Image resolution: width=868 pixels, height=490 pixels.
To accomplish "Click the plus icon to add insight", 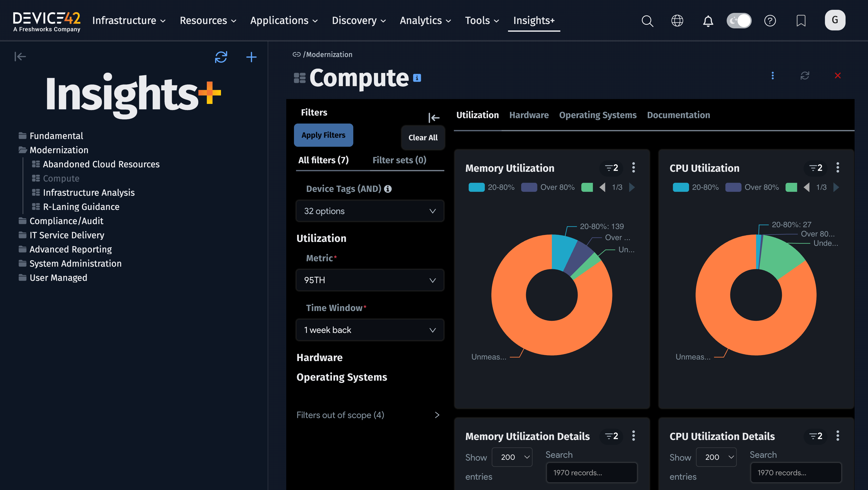I will [251, 57].
